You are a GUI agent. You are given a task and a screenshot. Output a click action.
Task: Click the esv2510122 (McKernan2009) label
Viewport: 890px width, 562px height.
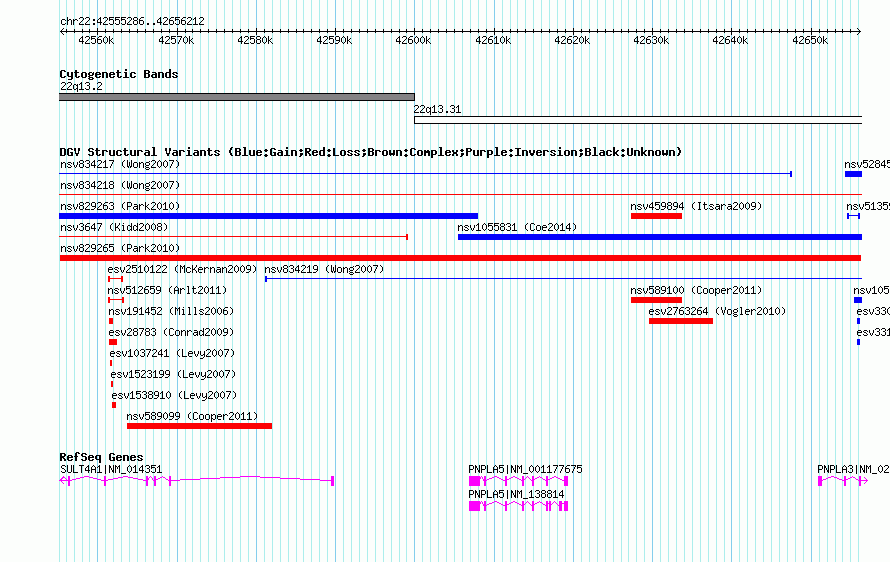(x=182, y=269)
